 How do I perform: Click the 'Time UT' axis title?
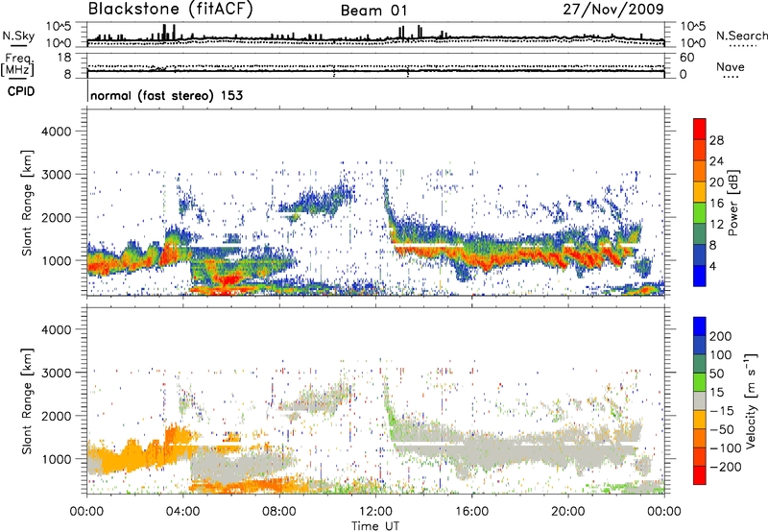(375, 525)
